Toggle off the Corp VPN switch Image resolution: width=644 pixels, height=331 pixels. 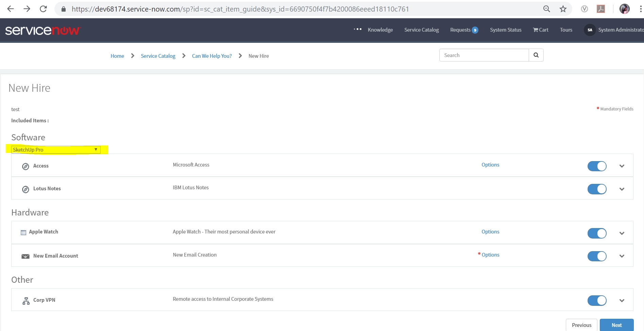point(597,300)
